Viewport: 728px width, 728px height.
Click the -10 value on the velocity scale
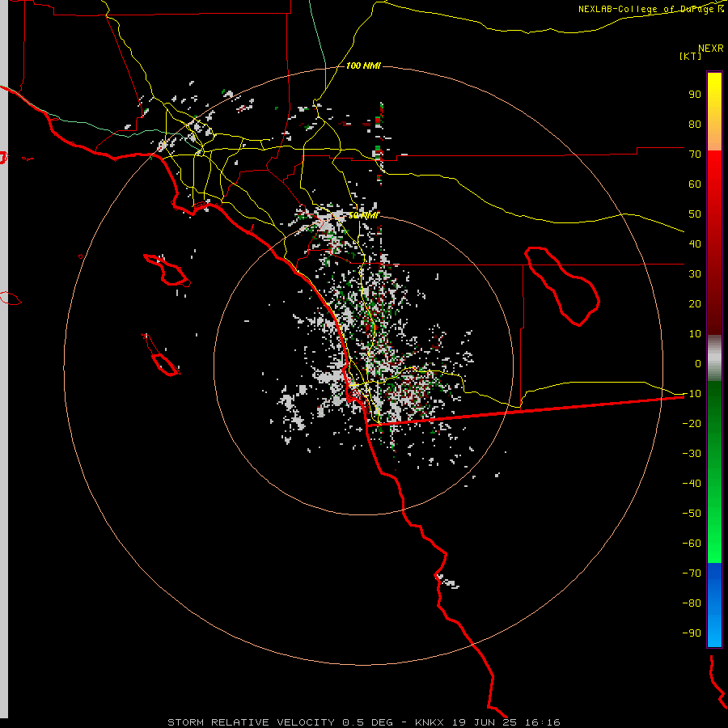(692, 394)
